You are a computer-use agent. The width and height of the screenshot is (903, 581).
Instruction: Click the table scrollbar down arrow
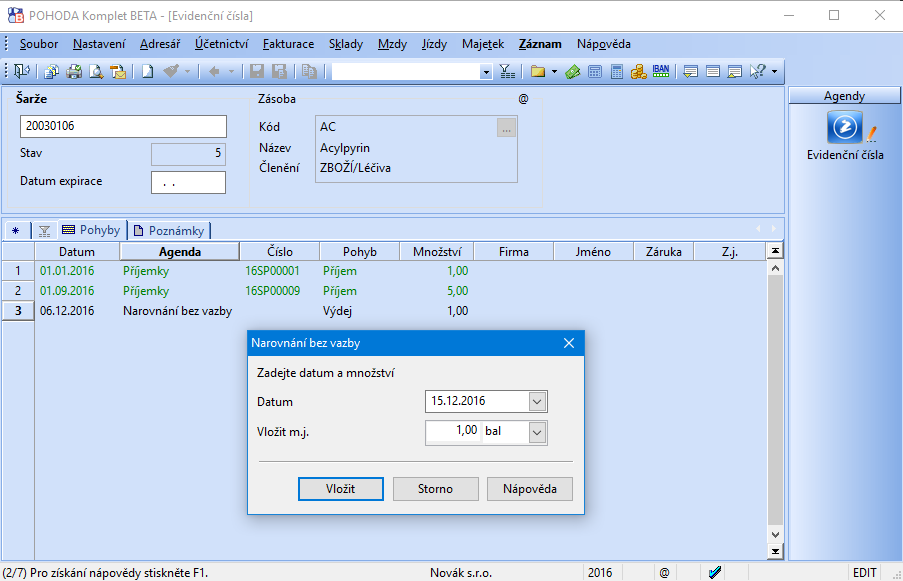[775, 535]
